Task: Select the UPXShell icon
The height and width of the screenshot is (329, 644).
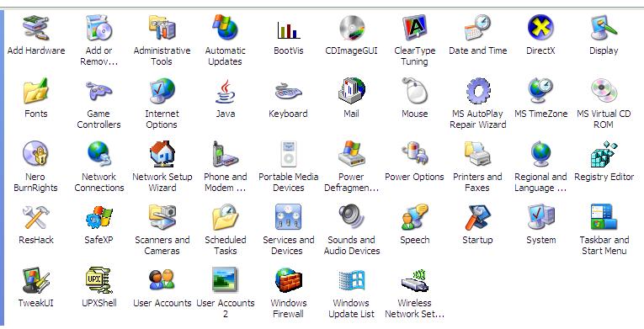Action: tap(99, 280)
